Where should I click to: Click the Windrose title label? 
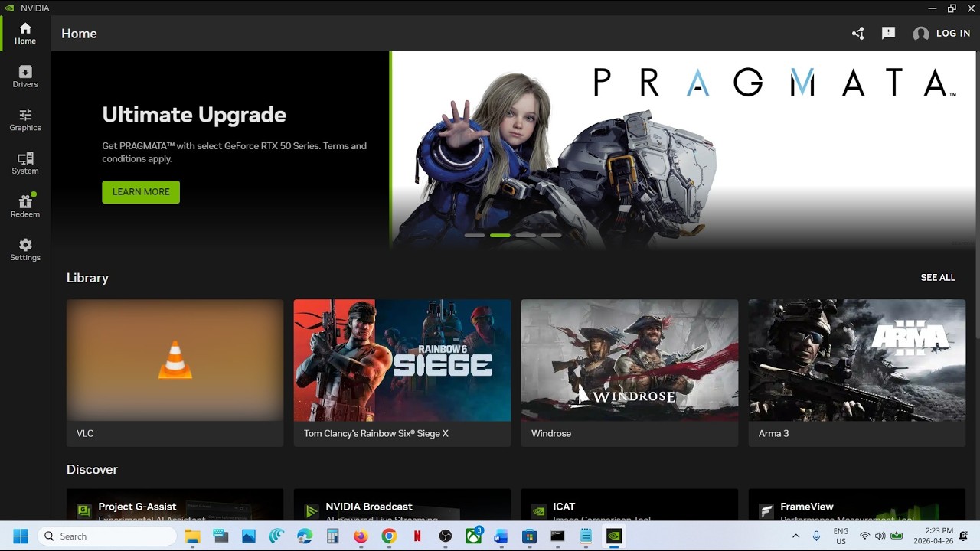(551, 433)
